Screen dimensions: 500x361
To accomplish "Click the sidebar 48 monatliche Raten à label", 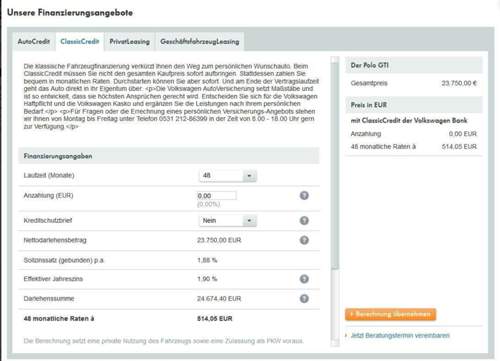I will click(x=383, y=147).
